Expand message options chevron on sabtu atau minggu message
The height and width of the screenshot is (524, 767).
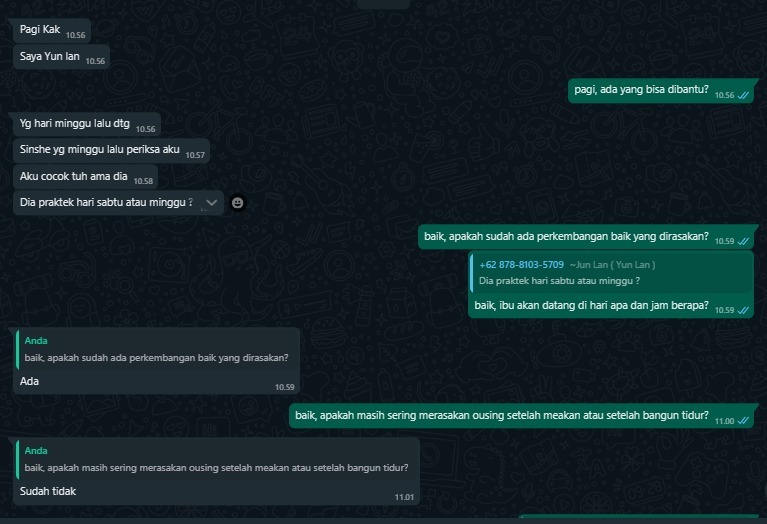(211, 202)
